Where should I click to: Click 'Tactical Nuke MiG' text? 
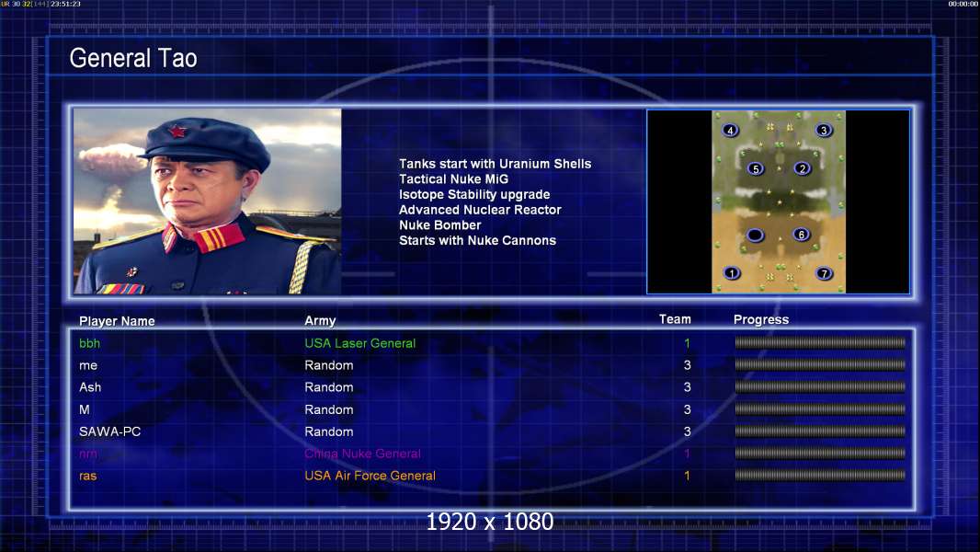[454, 178]
